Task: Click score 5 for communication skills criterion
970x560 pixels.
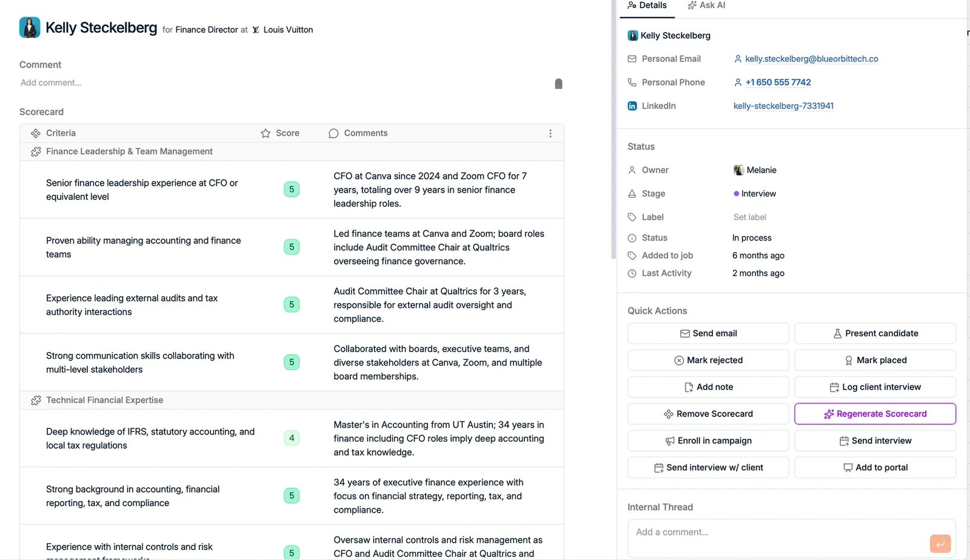Action: pos(292,362)
